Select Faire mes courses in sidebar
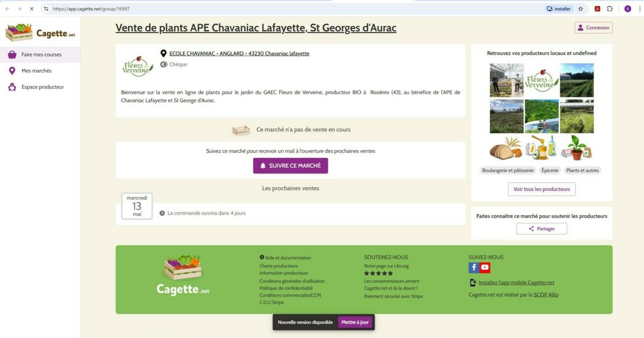 pos(40,55)
